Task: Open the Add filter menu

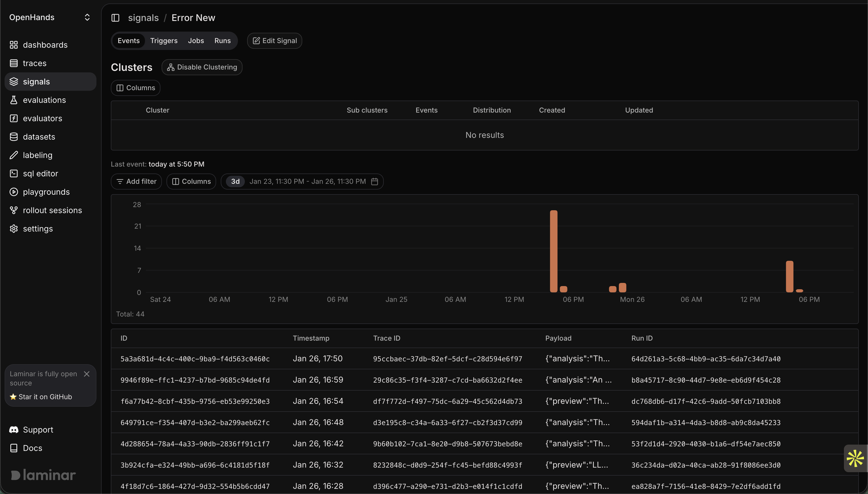Action: tap(136, 181)
